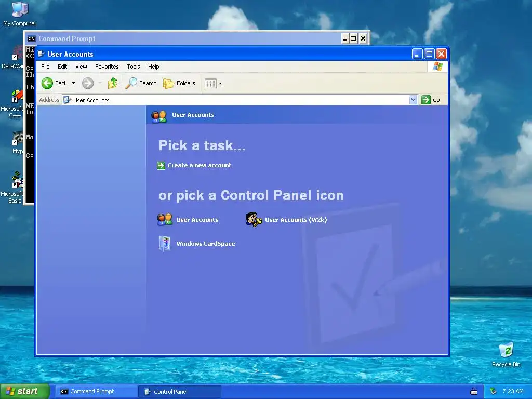Screen dimensions: 532x399
Task: Expand the Views dropdown arrow
Action: [x=220, y=84]
